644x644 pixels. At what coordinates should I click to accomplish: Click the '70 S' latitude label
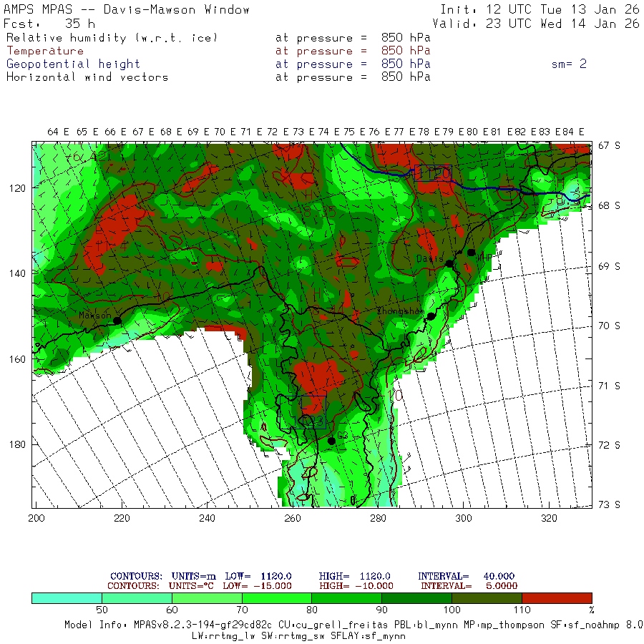(609, 326)
